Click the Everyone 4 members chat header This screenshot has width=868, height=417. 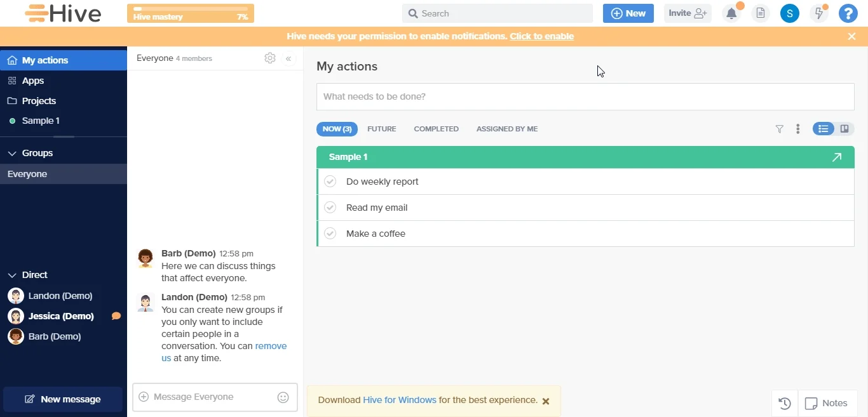click(175, 58)
